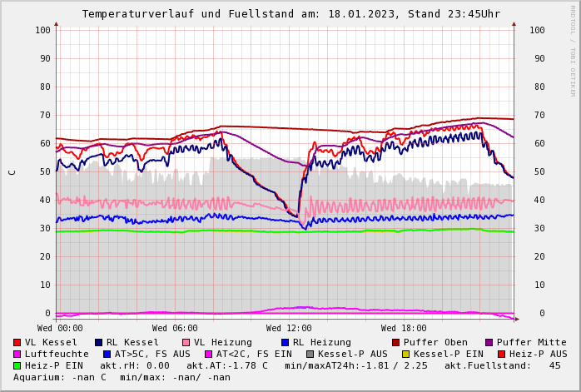
Task: Click the red VL Kessel legend swatch
Action: coord(17,343)
